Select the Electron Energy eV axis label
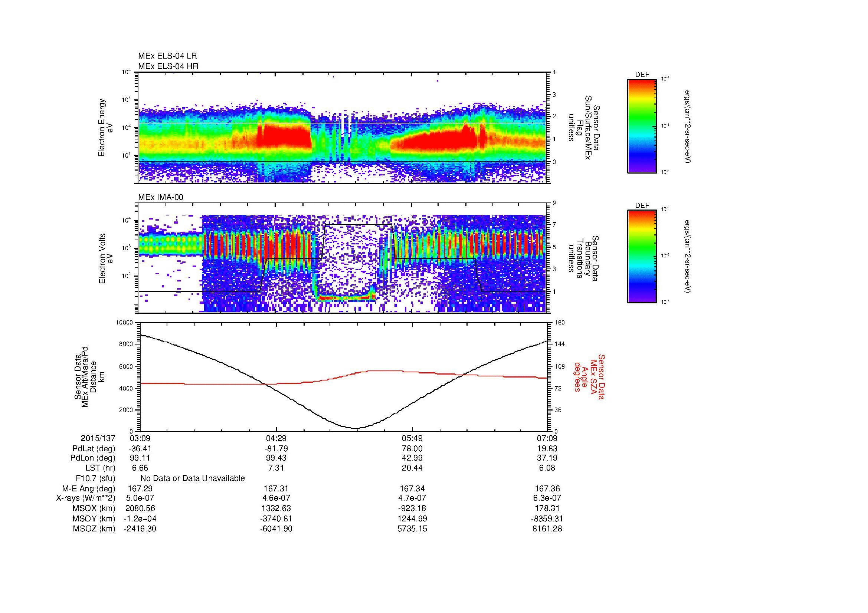 tap(106, 128)
